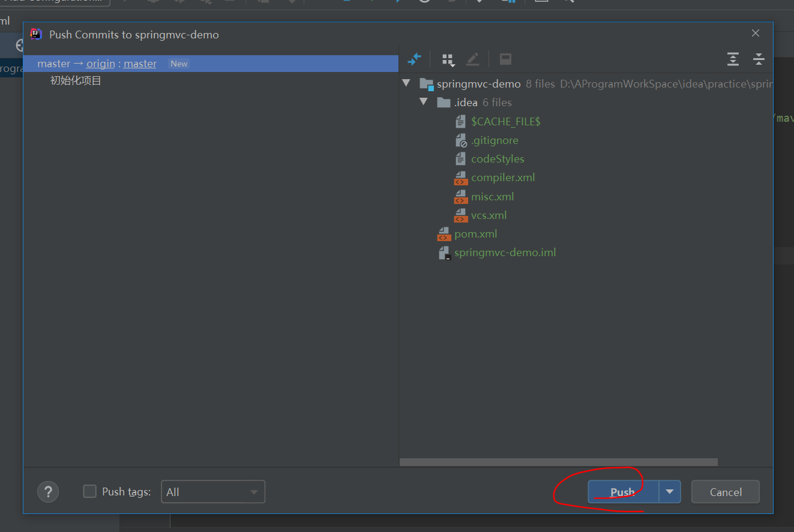Enable the Push tags checkbox

(89, 491)
